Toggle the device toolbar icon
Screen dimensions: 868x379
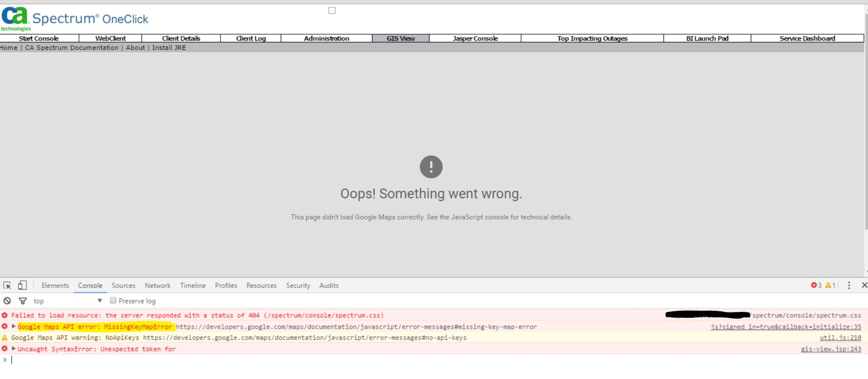click(x=22, y=285)
